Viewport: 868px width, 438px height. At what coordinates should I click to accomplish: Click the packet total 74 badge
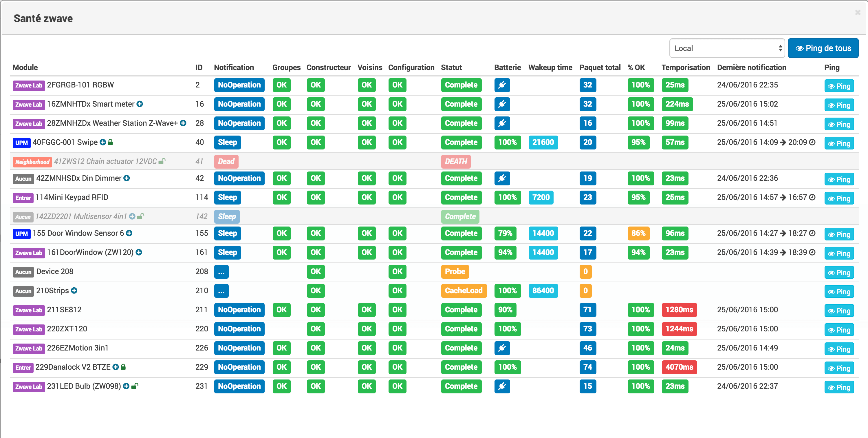coord(587,367)
